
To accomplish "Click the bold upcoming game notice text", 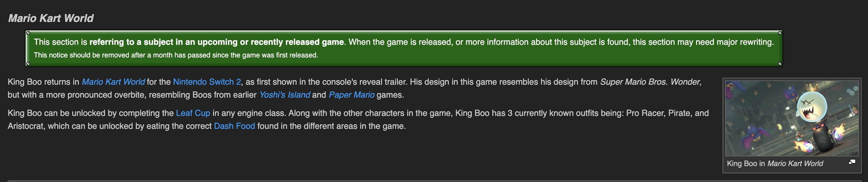I will 216,42.
